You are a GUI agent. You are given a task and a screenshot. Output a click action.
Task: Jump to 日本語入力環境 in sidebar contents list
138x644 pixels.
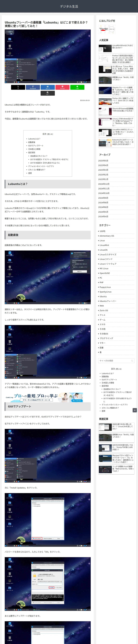108,383
